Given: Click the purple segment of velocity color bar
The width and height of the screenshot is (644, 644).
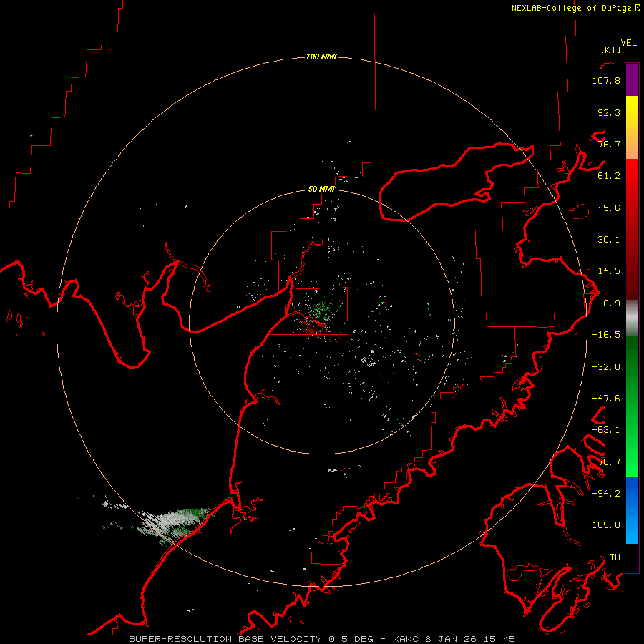Looking at the screenshot, I should (632, 80).
